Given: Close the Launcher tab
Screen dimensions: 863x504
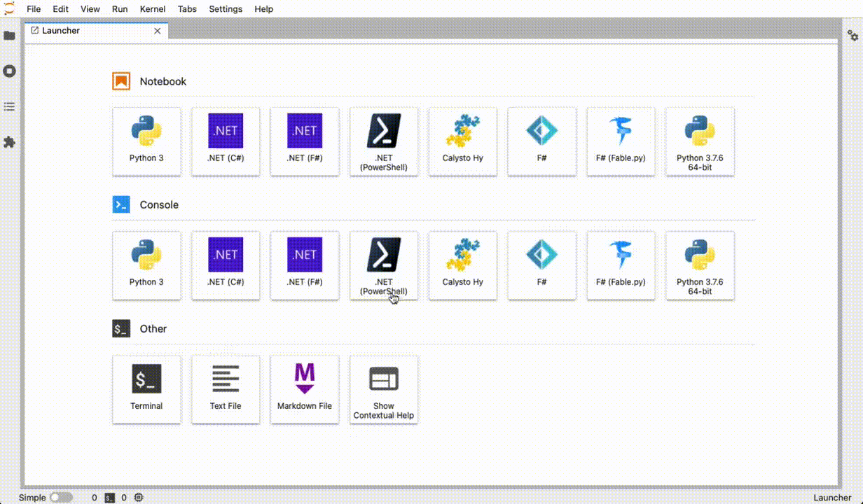Looking at the screenshot, I should (x=158, y=31).
